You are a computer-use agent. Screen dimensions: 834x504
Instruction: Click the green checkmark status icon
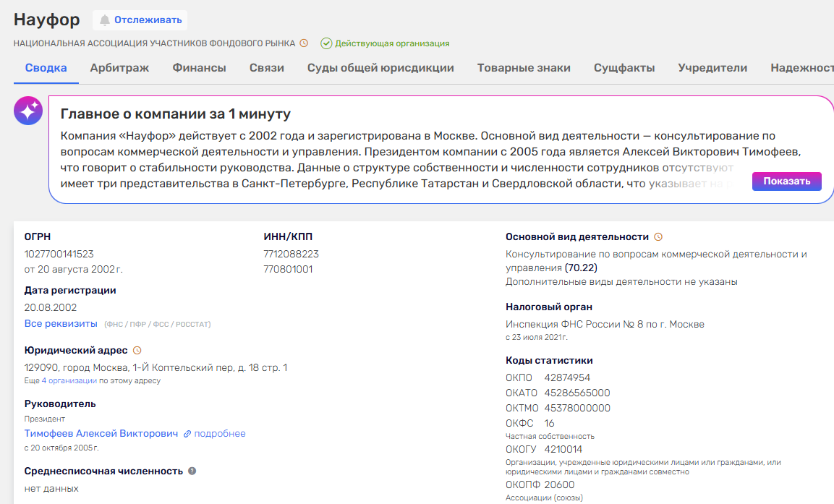tap(326, 43)
